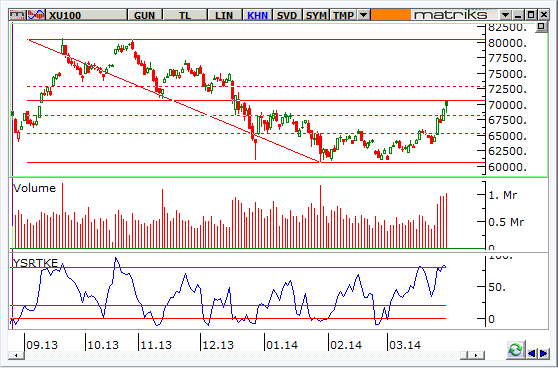
Task: Click the YSRTKE indicator label
Action: tap(35, 263)
